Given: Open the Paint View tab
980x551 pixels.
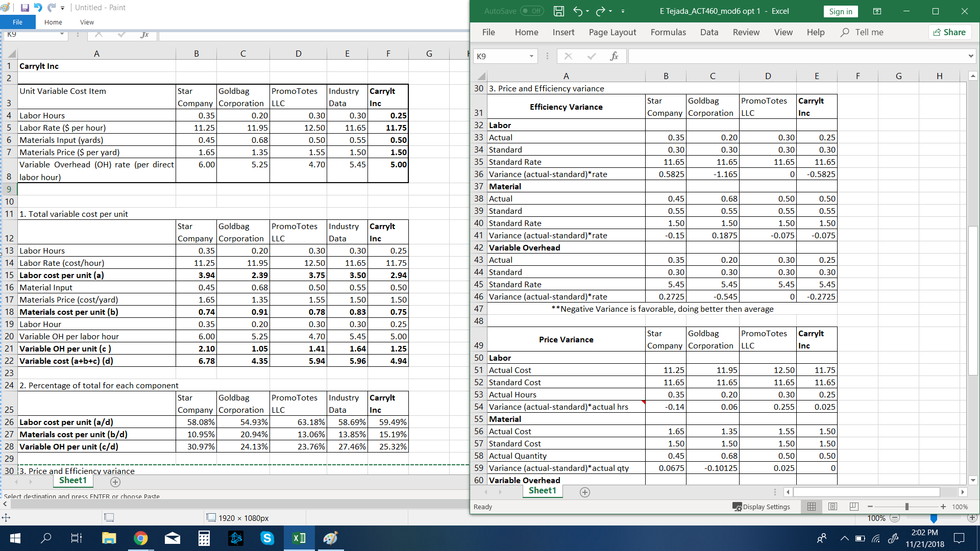Looking at the screenshot, I should pyautogui.click(x=87, y=22).
